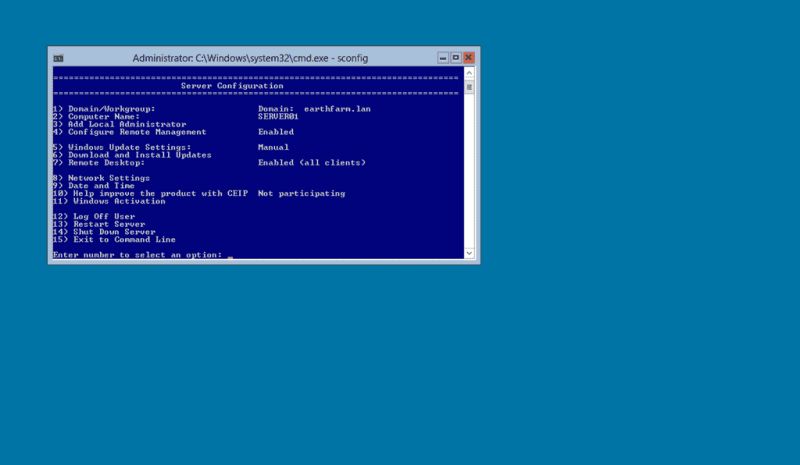Click the '10) Help improve the product with CEIP' line
Screen dimensions: 800x465
[x=151, y=193]
